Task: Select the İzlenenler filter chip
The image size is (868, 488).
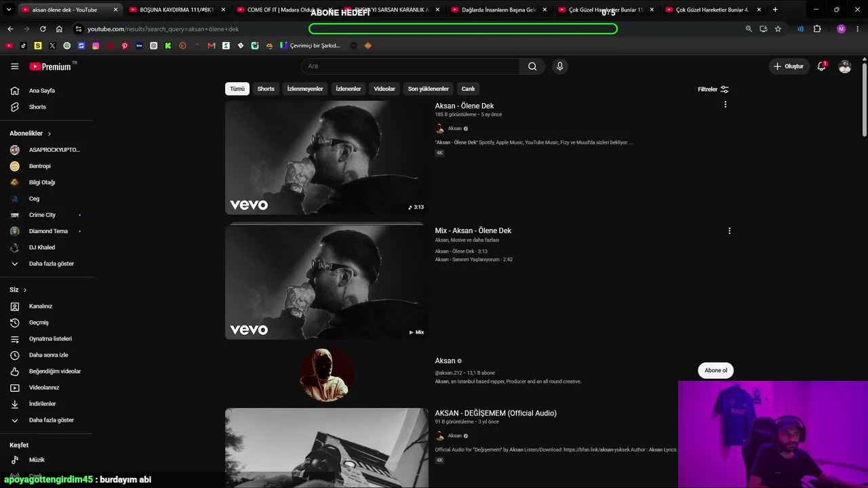Action: coord(349,89)
